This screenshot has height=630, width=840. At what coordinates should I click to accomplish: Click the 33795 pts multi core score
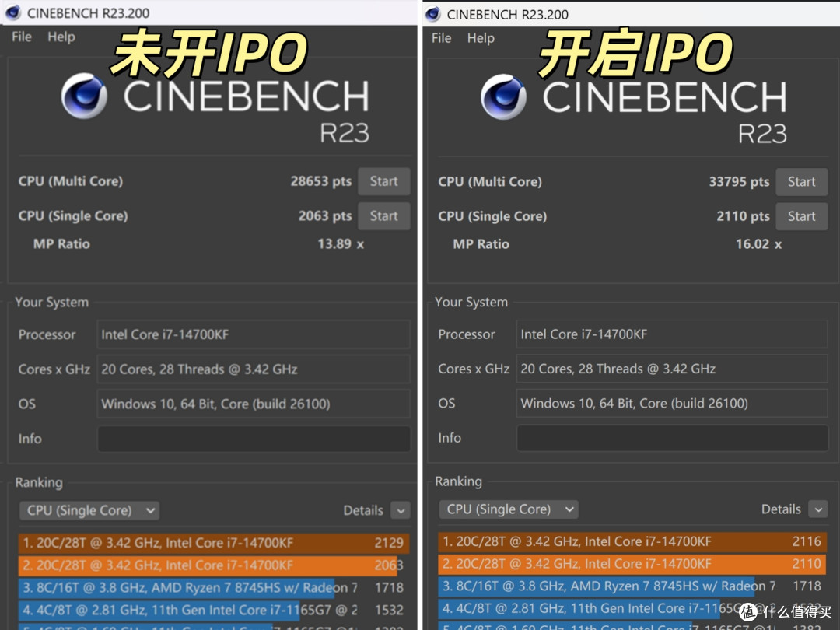click(740, 182)
